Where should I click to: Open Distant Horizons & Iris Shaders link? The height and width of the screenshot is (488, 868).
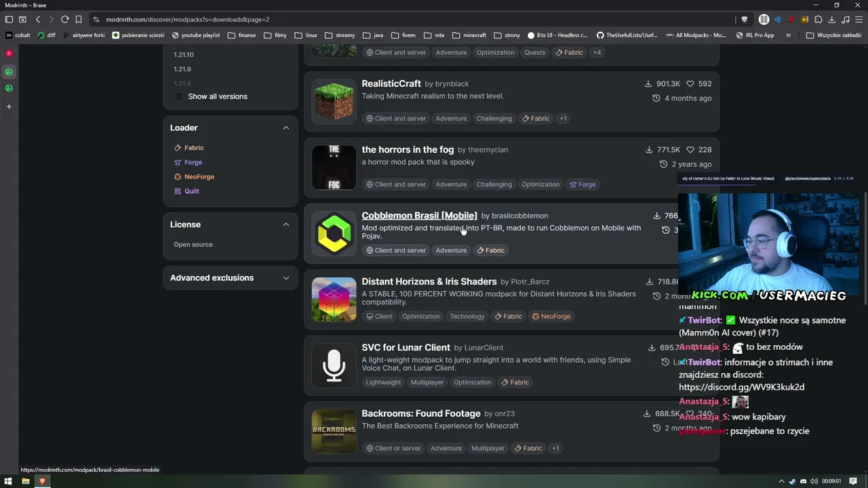point(429,281)
